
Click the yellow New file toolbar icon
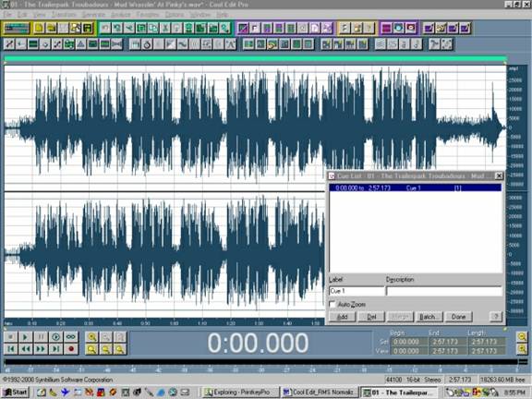(x=39, y=28)
